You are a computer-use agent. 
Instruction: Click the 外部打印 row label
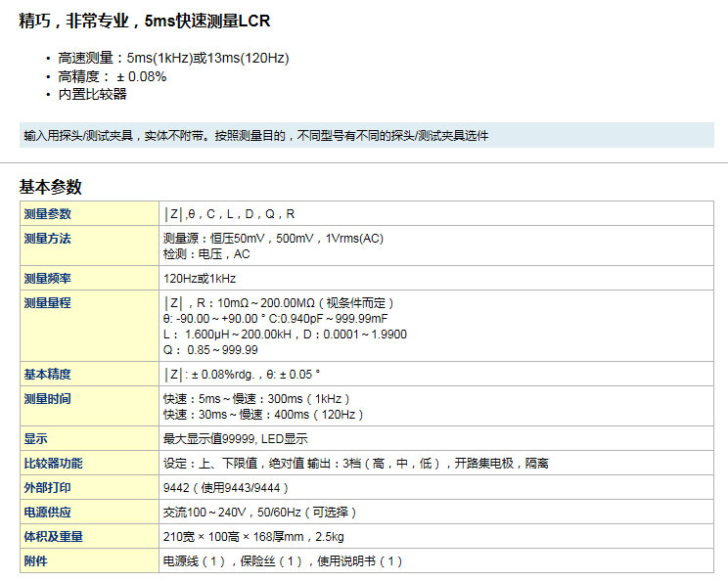tap(48, 488)
